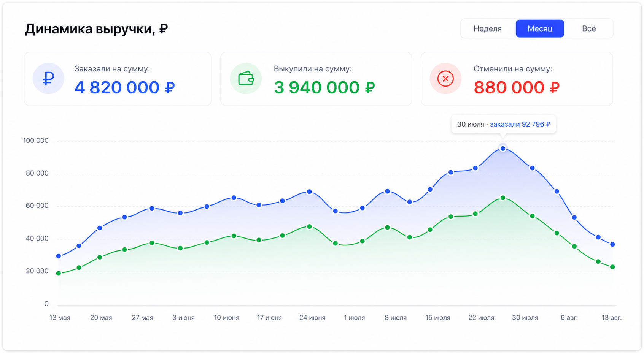The width and height of the screenshot is (644, 353).
Task: Click the green peak point under 30 июля tooltip
Action: pyautogui.click(x=503, y=198)
